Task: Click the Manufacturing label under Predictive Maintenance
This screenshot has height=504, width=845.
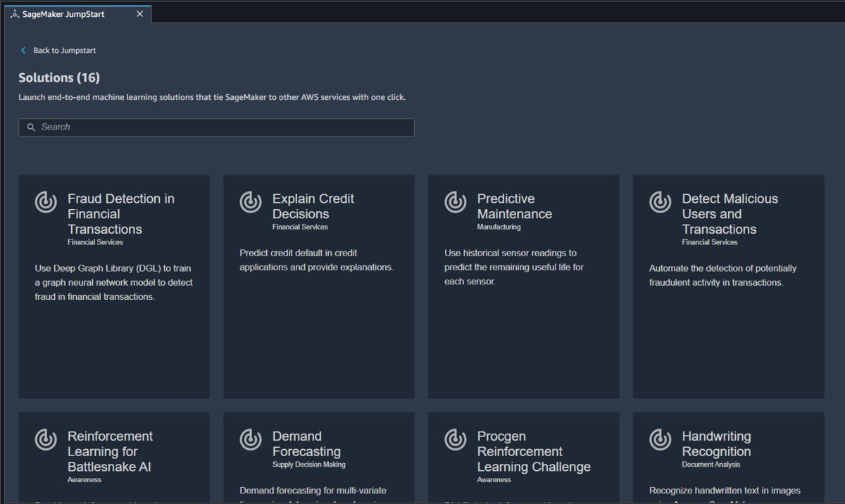Action: pyautogui.click(x=499, y=227)
